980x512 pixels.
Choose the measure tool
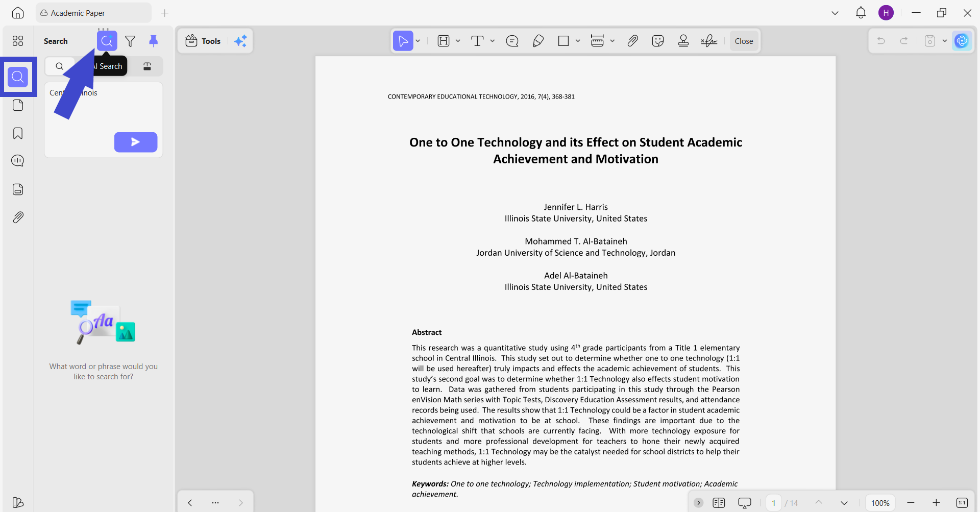pyautogui.click(x=597, y=41)
